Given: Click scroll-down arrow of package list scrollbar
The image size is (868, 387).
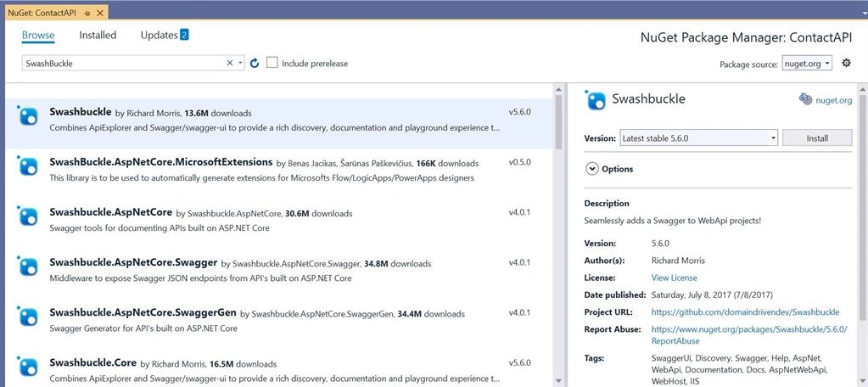Looking at the screenshot, I should tap(558, 381).
